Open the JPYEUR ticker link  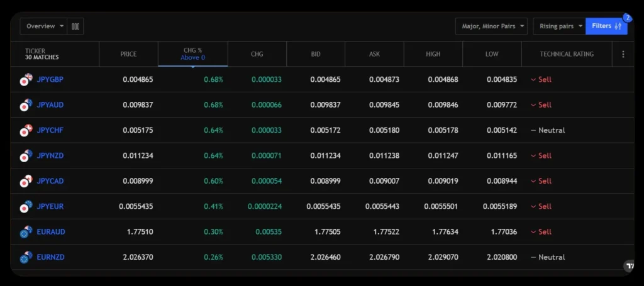50,206
